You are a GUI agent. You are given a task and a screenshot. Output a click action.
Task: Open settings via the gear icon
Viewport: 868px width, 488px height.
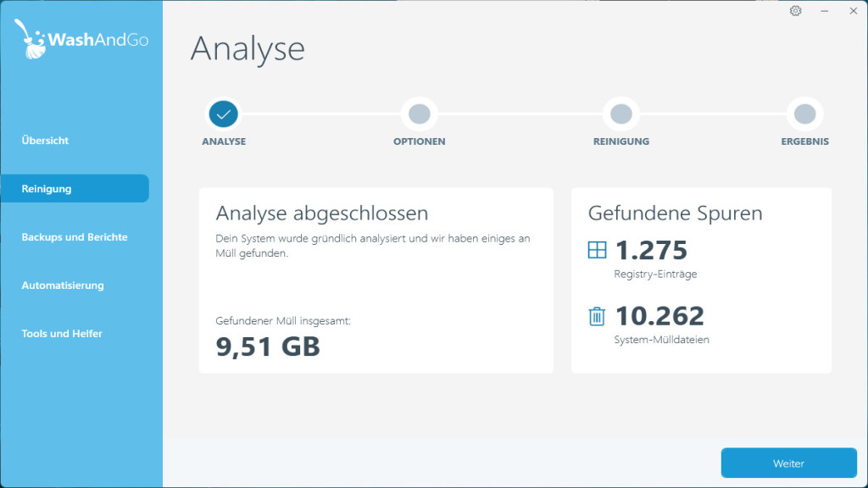point(795,11)
